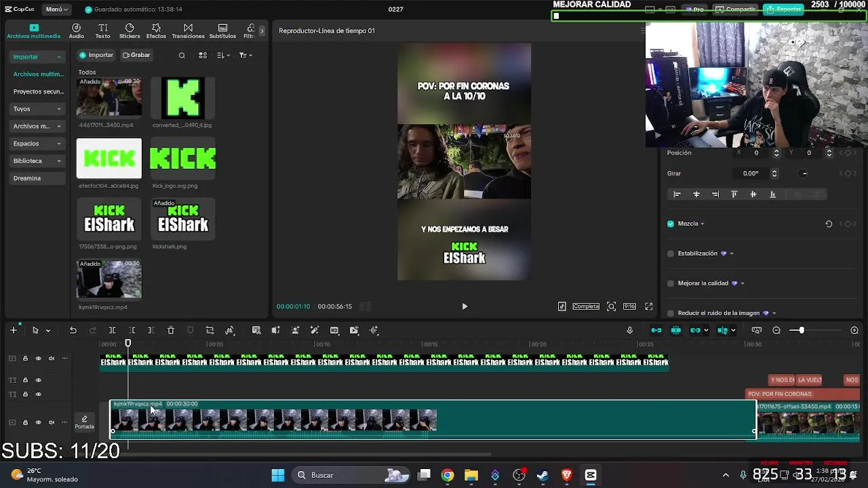Viewport: 868px width, 488px height.
Task: Open the media filter dropdown
Action: [x=245, y=56]
